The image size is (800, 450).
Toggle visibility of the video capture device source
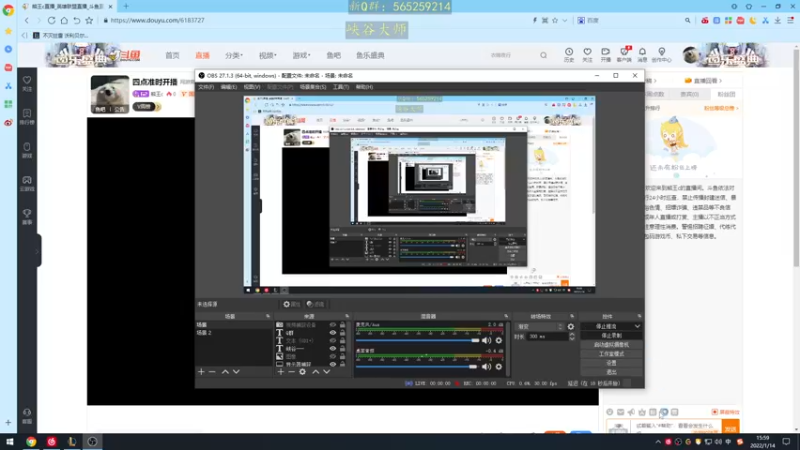(333, 324)
